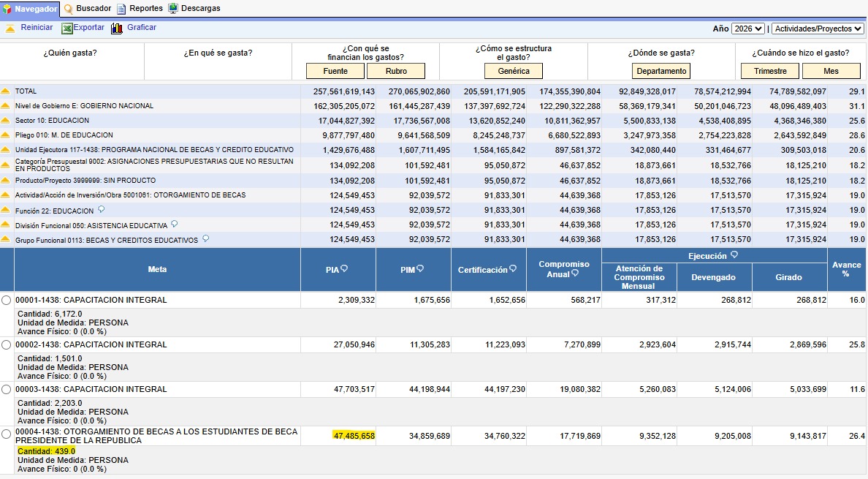The height and width of the screenshot is (479, 868).
Task: Collapse Producto/Proyecto 3999999 row arrow
Action: coord(6,181)
